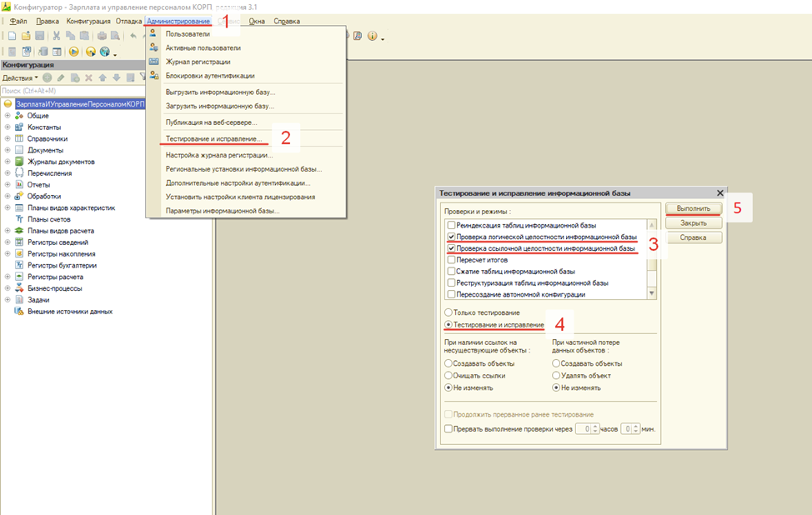The image size is (812, 515).
Task: Start debugging with yellow play icon
Action: [73, 52]
